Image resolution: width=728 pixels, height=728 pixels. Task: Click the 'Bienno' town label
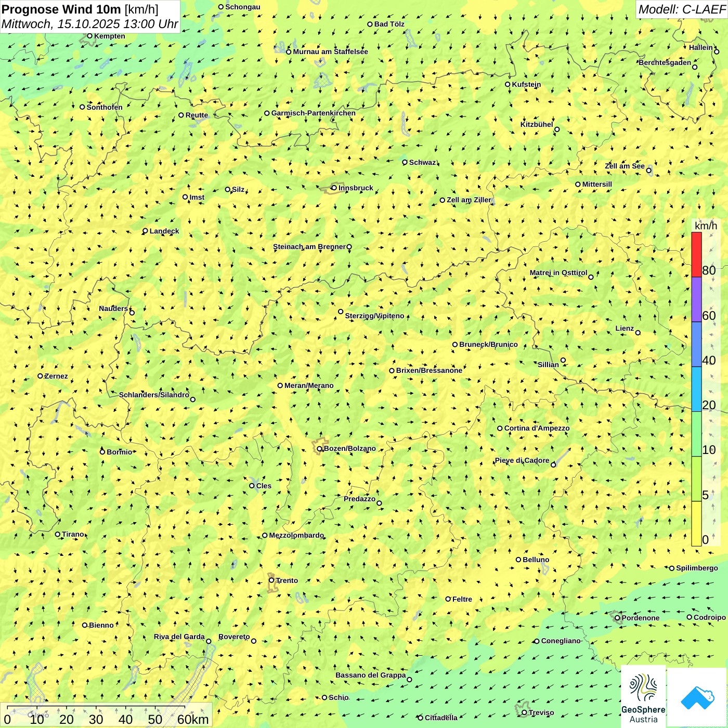pyautogui.click(x=101, y=625)
